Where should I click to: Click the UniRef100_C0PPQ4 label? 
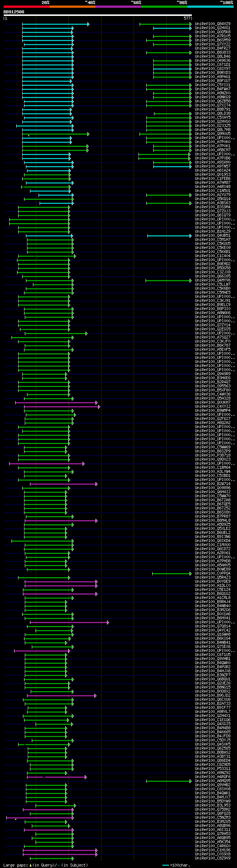(213, 573)
